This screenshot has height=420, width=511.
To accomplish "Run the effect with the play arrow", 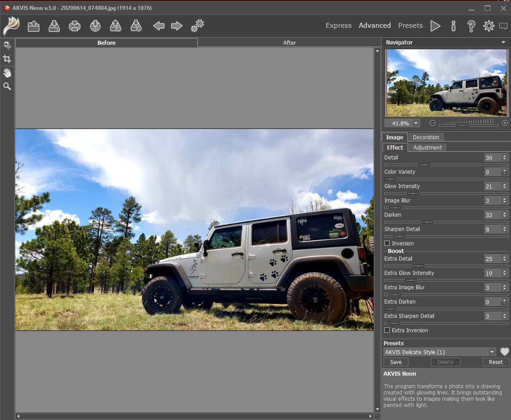I will (435, 26).
